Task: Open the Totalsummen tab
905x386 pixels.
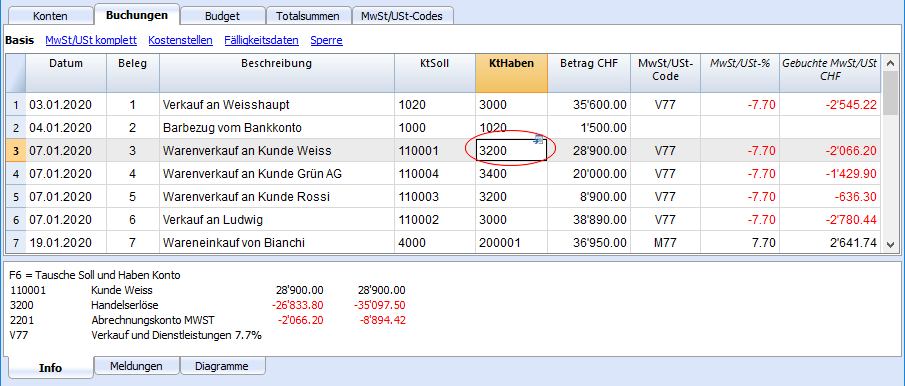Action: tap(308, 16)
